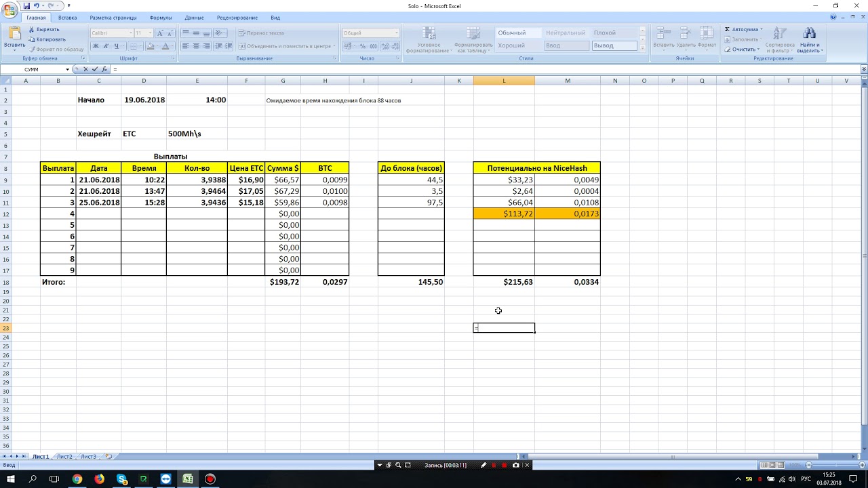Image resolution: width=868 pixels, height=488 pixels.
Task: Open Chrome from the Windows taskbar
Action: coord(77,479)
